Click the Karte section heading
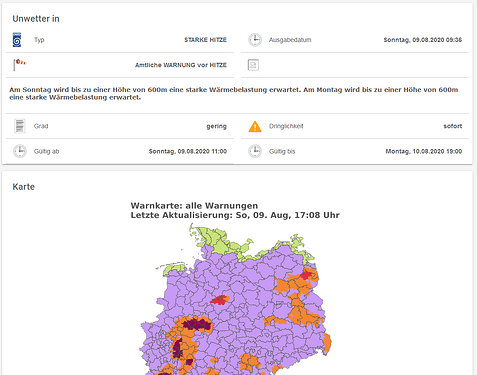The height and width of the screenshot is (375, 477). pyautogui.click(x=23, y=187)
